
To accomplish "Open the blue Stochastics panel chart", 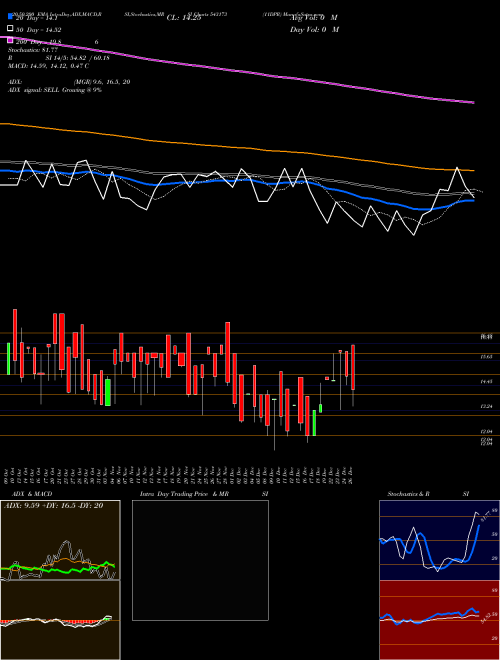I will (439, 540).
